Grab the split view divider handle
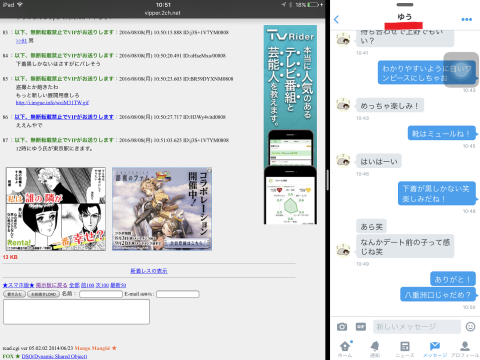This screenshot has width=480, height=360. [x=327, y=180]
